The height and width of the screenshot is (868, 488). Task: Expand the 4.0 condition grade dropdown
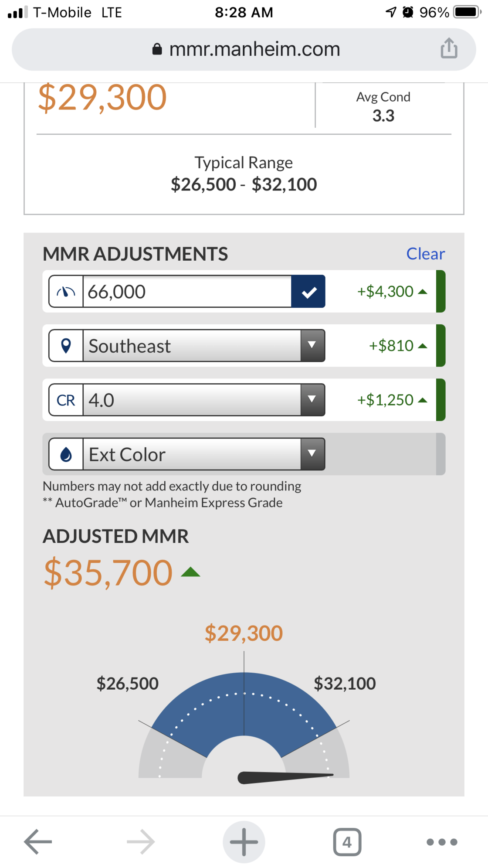tap(203, 400)
